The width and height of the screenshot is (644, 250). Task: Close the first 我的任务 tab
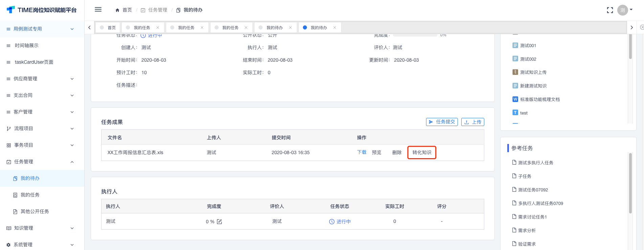point(158,27)
